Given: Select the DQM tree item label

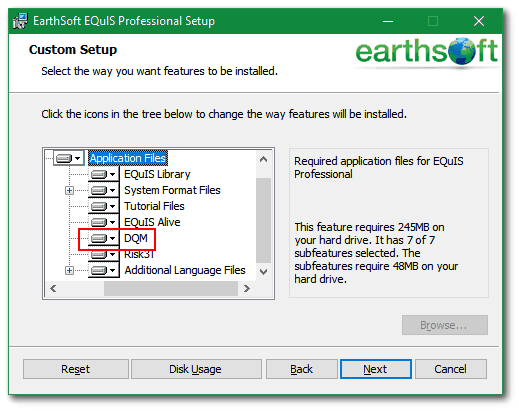Looking at the screenshot, I should click(136, 238).
